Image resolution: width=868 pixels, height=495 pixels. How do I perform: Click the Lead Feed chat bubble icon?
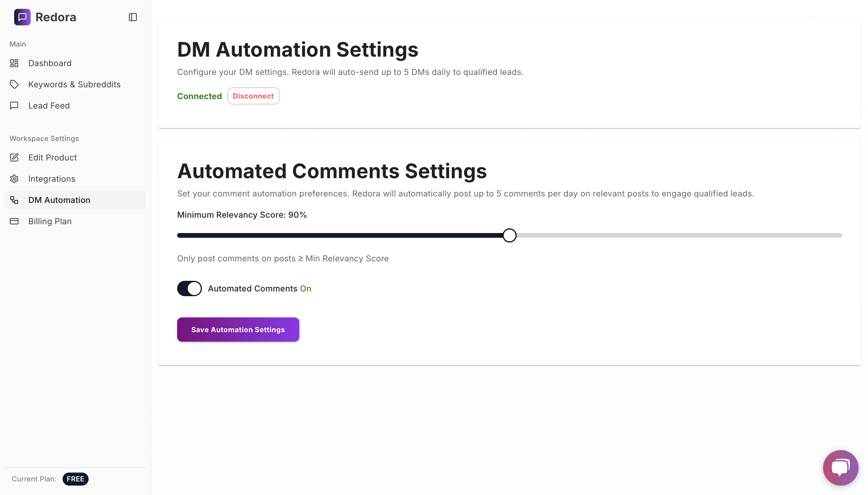14,106
